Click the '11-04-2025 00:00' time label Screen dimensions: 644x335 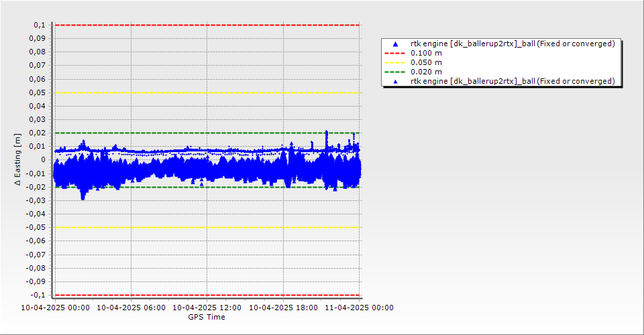[x=360, y=308]
